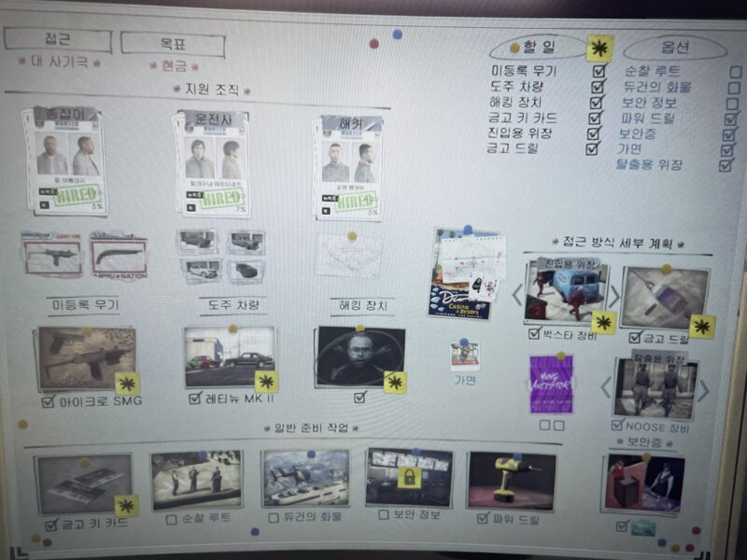Viewport: 747px width, 560px height.
Task: Choose the black car getaway vehicle picture
Action: point(245,272)
